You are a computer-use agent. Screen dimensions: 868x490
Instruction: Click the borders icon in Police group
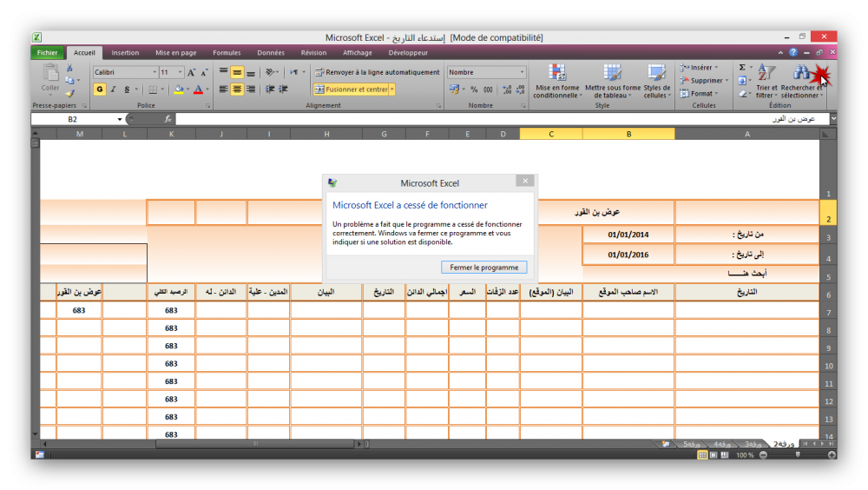coord(153,89)
